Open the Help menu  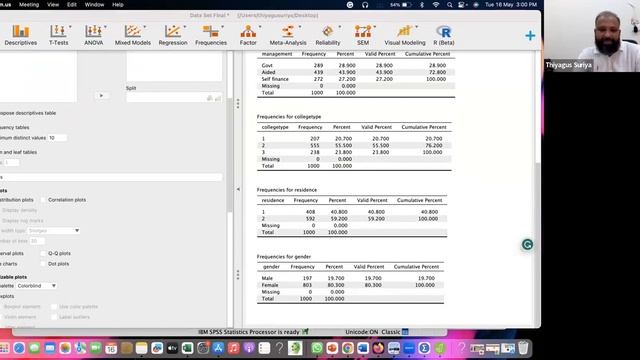click(x=118, y=5)
